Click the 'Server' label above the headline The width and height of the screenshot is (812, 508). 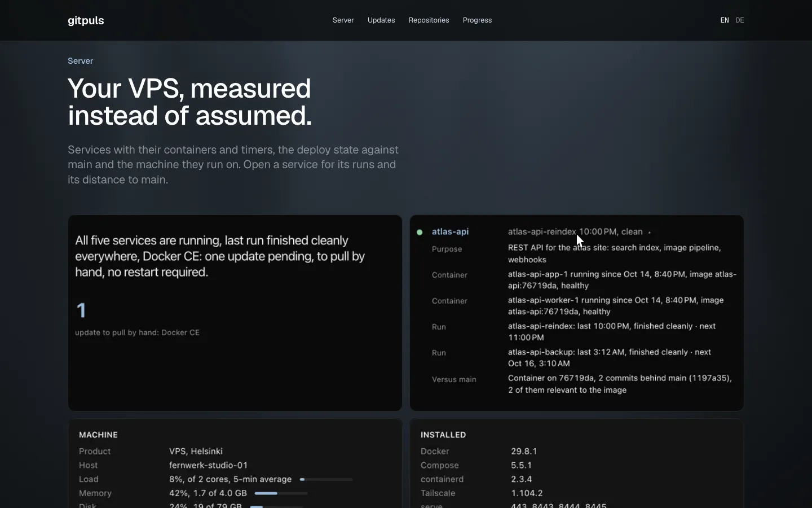[81, 61]
